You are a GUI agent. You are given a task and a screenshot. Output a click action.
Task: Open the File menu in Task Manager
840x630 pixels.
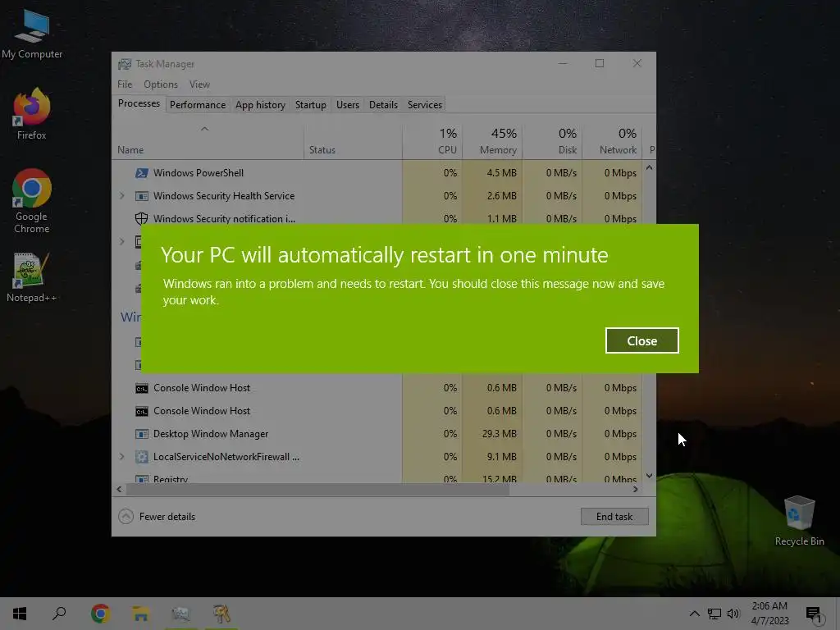point(125,84)
